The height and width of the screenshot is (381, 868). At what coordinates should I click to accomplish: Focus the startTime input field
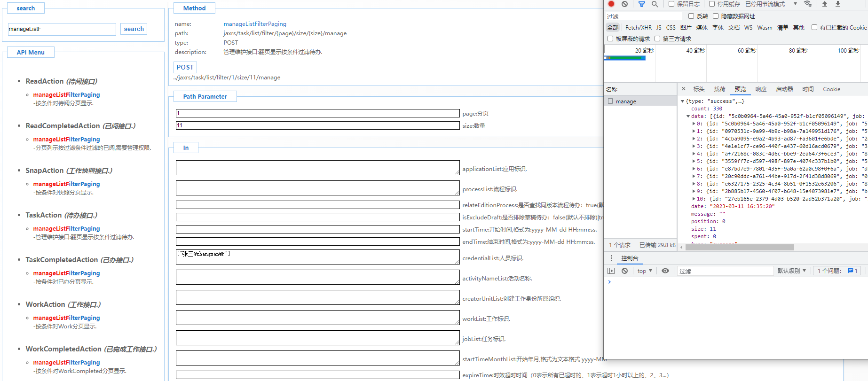(x=317, y=229)
